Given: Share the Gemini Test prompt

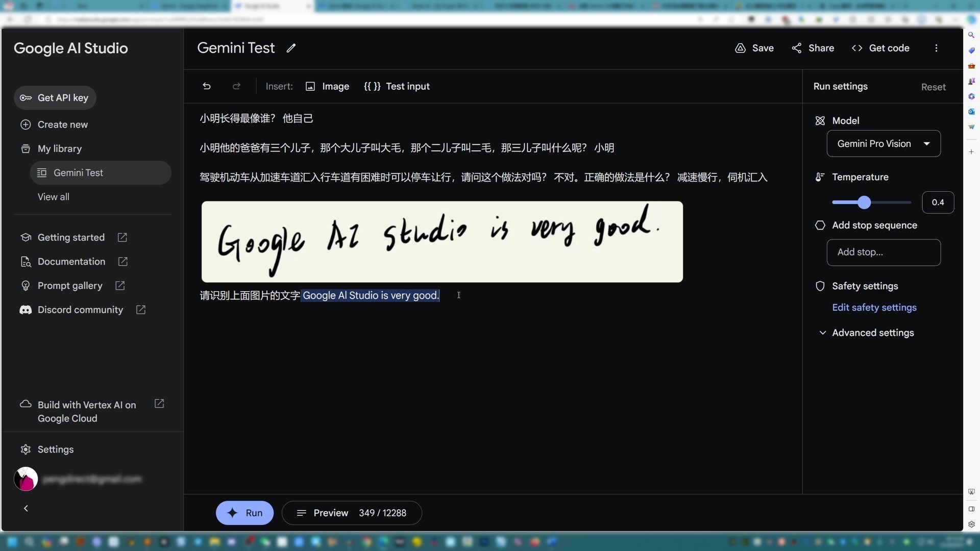Looking at the screenshot, I should pos(813,48).
